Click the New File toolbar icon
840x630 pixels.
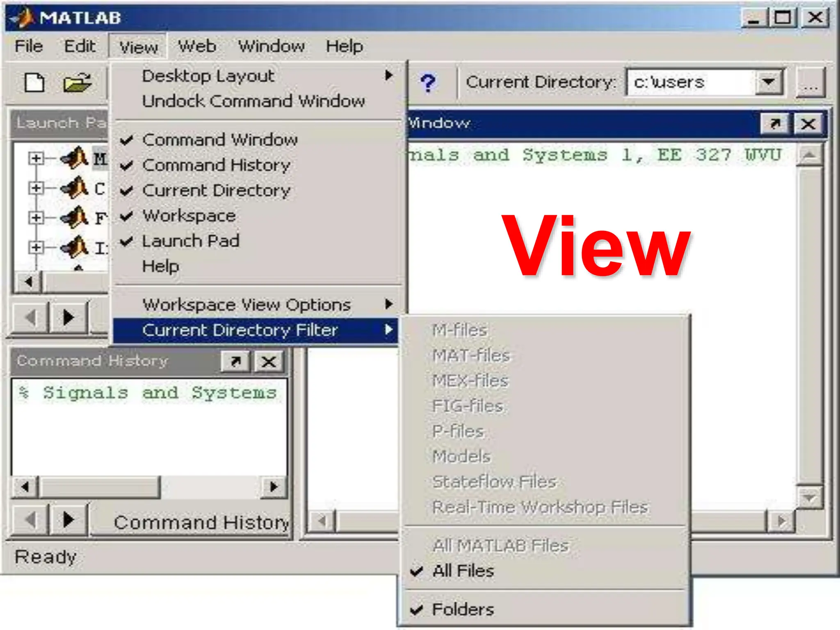(x=34, y=83)
